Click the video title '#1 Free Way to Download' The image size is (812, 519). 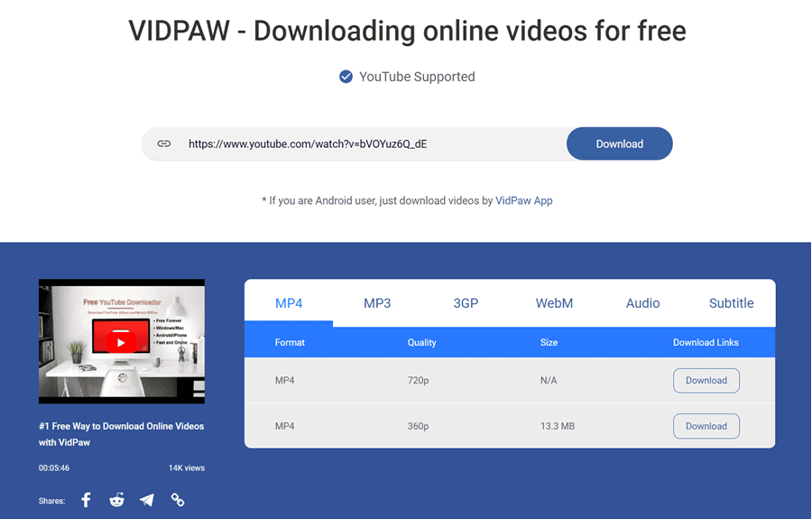pos(121,434)
